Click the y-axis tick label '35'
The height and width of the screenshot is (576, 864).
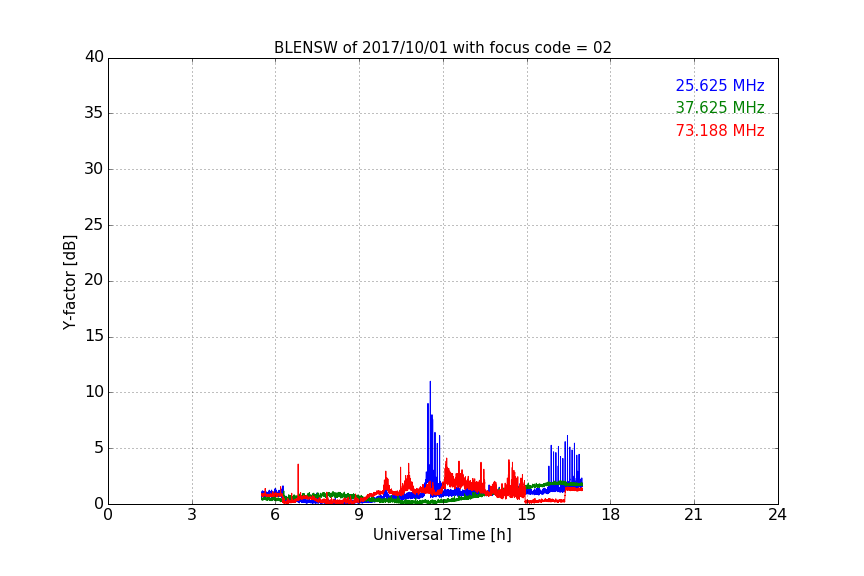point(94,113)
